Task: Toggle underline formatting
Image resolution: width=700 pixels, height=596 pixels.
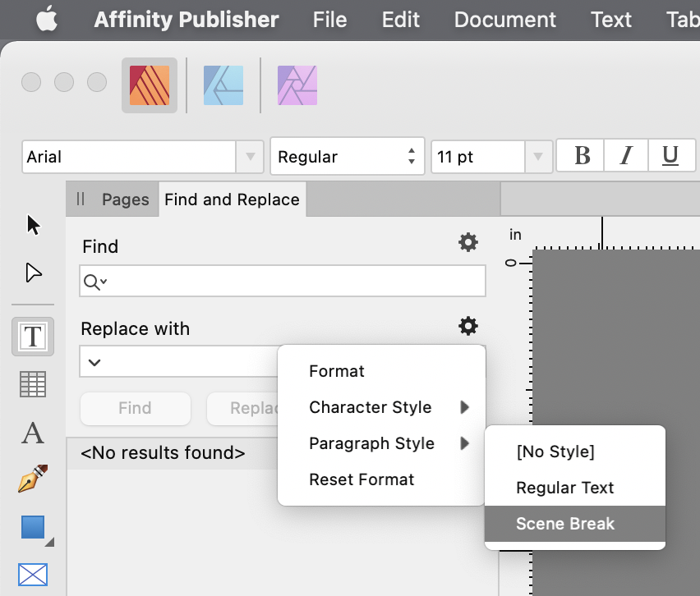Action: (x=670, y=156)
